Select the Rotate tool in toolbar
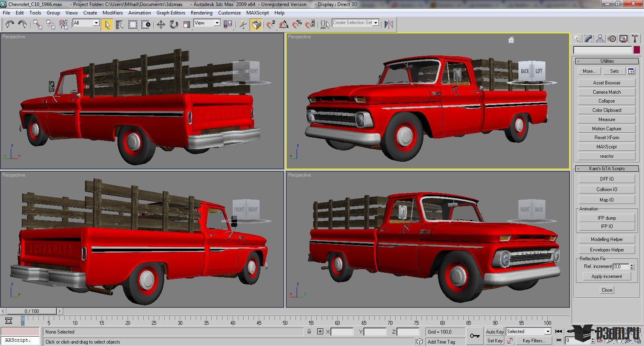Viewport: 644px width, 346px height. [x=173, y=25]
